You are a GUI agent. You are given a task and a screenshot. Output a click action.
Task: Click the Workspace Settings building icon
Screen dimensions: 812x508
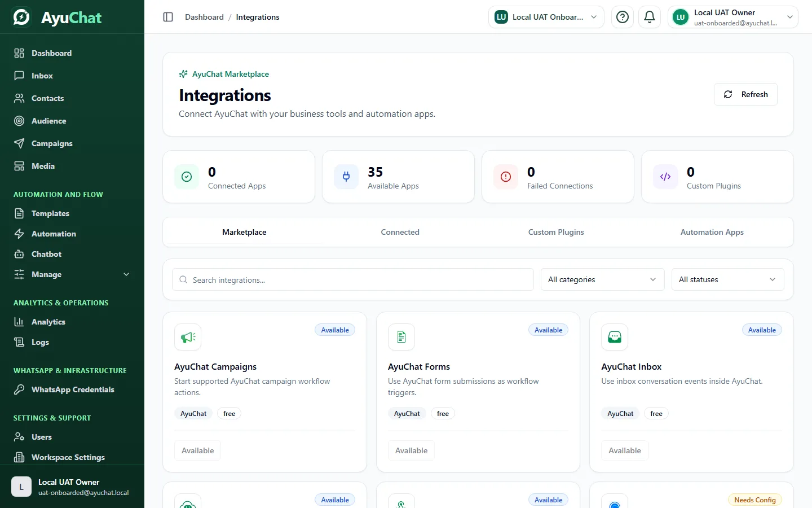pyautogui.click(x=19, y=457)
